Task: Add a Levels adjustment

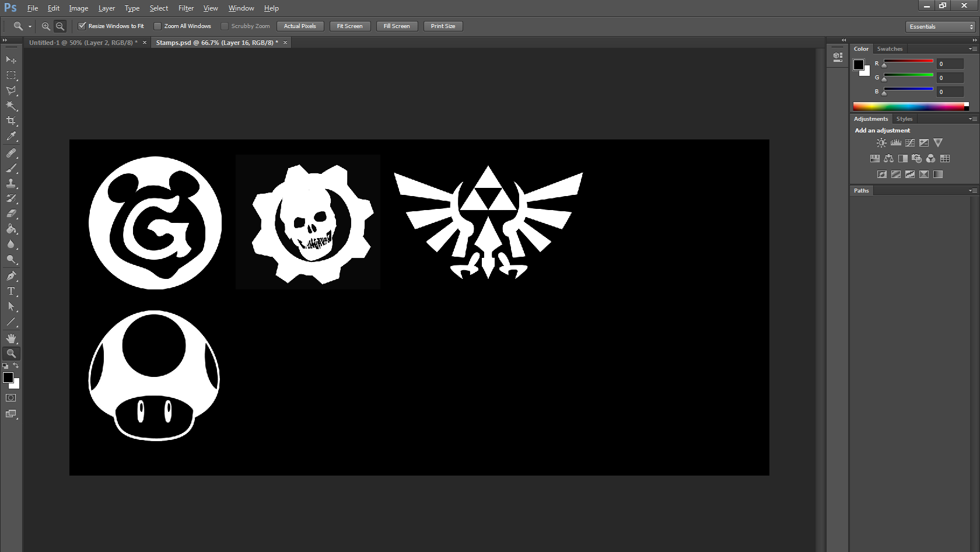Action: 895,142
